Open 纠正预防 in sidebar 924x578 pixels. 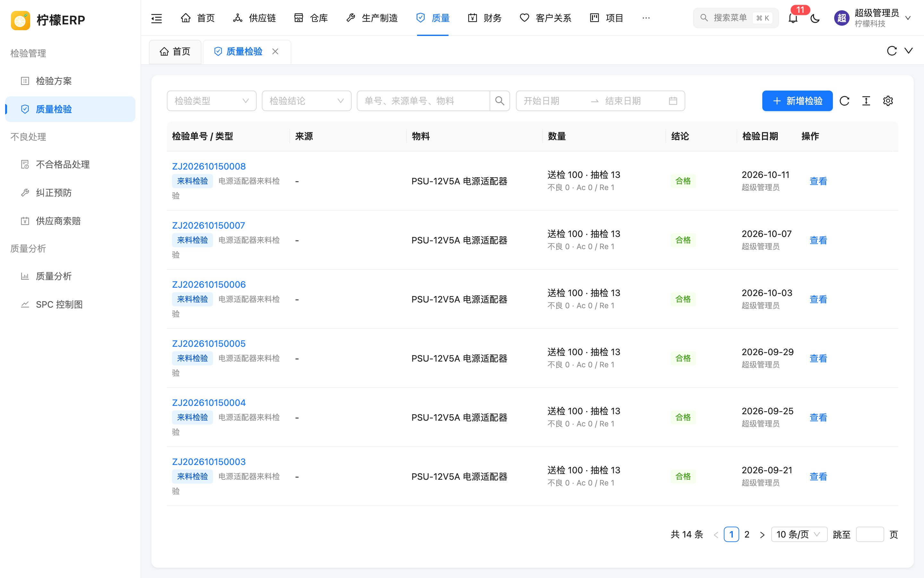click(x=70, y=193)
